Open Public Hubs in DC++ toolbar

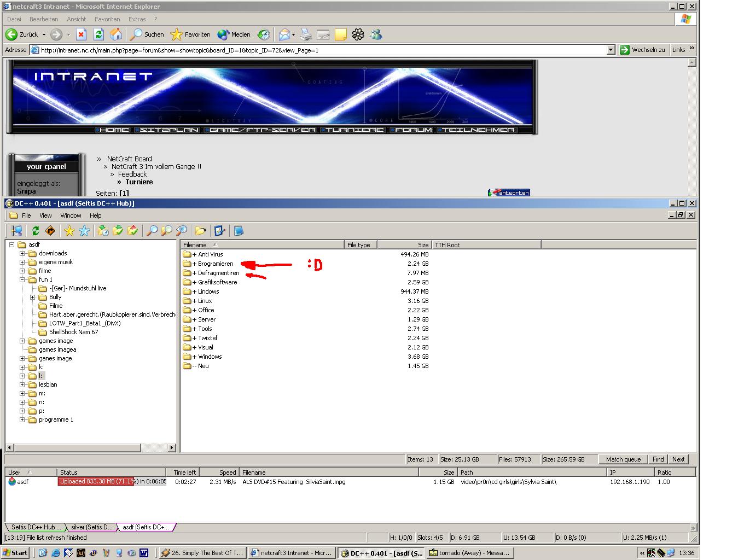pos(17,231)
